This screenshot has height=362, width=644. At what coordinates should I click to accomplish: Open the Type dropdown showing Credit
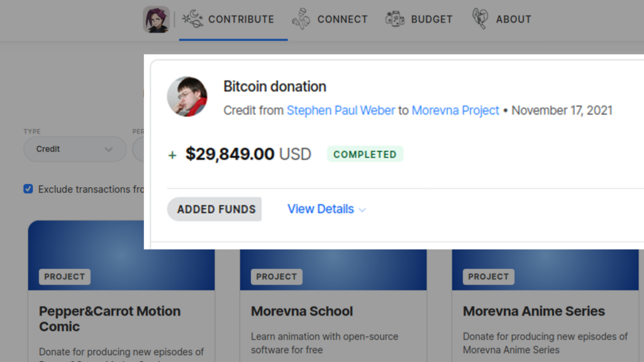75,149
